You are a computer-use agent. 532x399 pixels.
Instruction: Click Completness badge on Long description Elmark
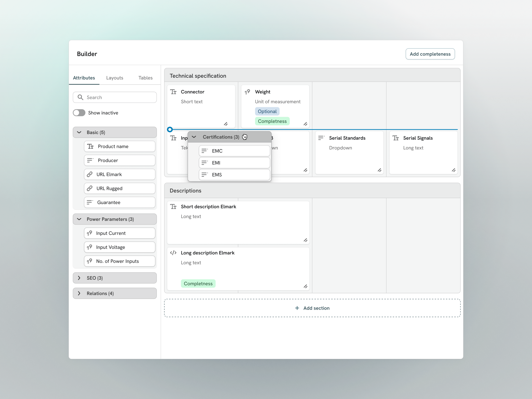(198, 283)
